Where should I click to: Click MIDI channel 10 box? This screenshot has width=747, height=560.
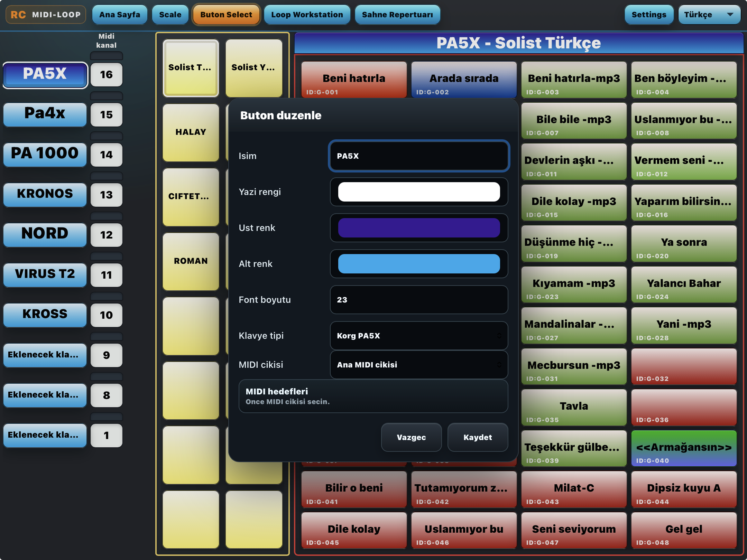point(107,315)
